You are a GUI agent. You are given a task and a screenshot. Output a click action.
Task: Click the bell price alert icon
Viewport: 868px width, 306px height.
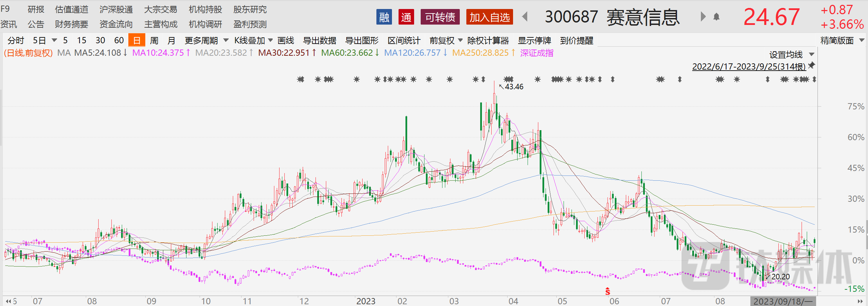[716, 17]
